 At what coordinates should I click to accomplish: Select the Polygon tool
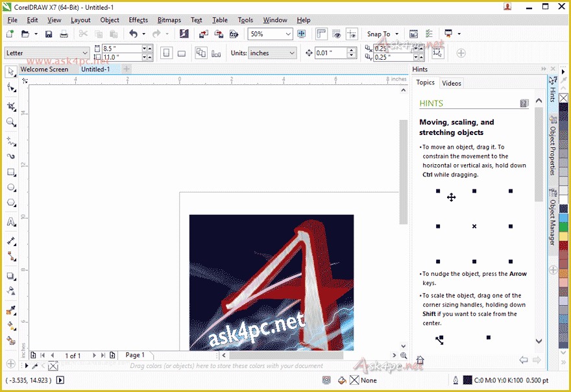pos(11,203)
